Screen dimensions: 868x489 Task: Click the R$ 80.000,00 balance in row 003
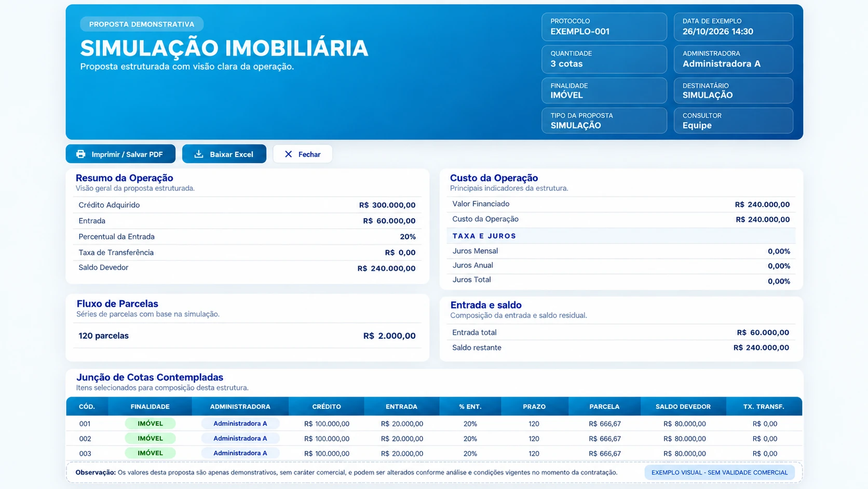coord(685,454)
